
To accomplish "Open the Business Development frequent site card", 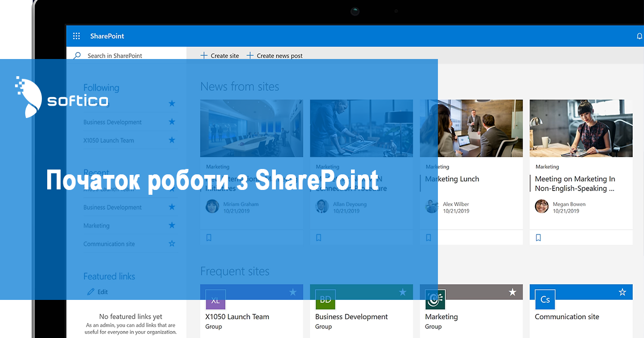I will [x=352, y=317].
